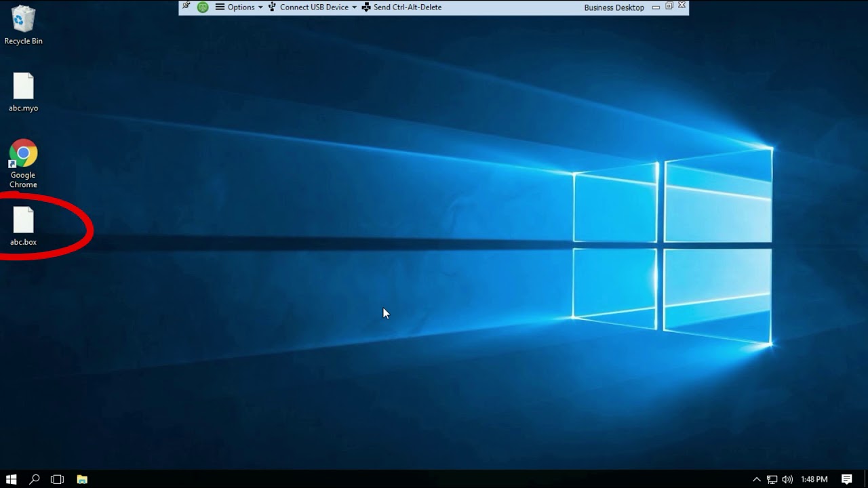This screenshot has height=488, width=868.
Task: Open the volume speaker tray icon
Action: (787, 479)
